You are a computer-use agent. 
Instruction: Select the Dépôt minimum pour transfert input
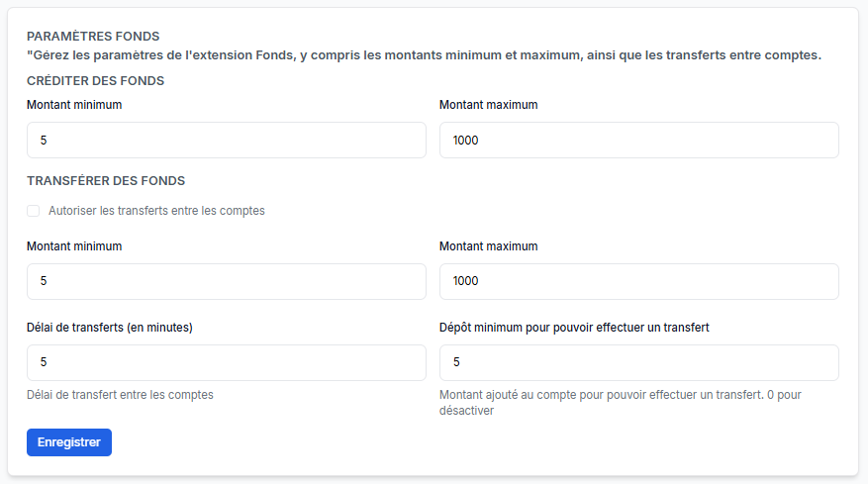click(638, 362)
